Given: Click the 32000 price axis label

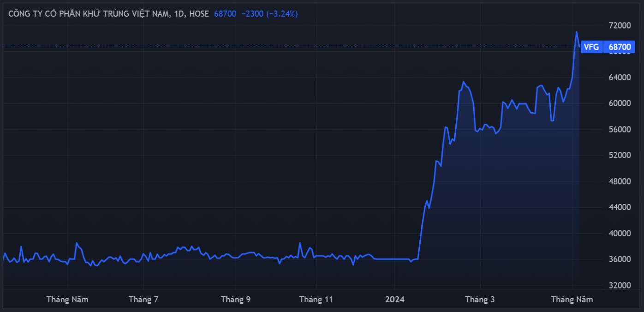Looking at the screenshot, I should (x=619, y=285).
